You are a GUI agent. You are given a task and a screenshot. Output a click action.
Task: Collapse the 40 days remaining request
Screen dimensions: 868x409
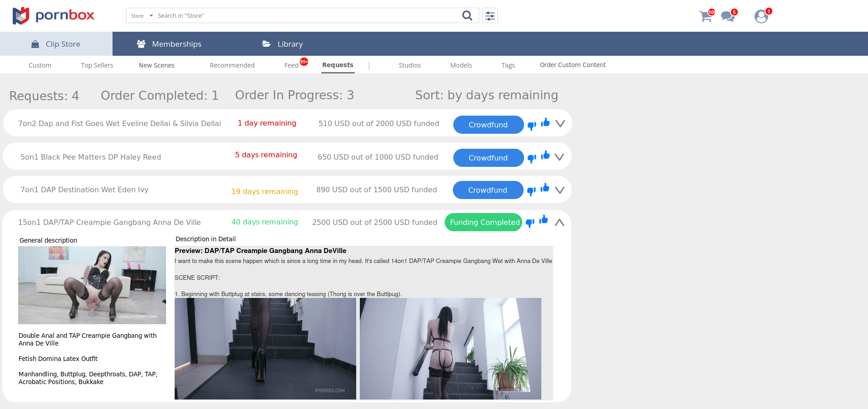click(x=559, y=223)
